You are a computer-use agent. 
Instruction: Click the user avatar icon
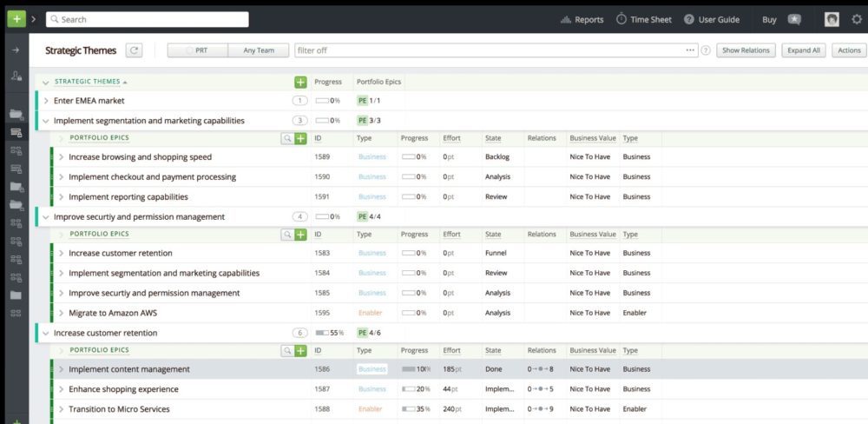832,19
